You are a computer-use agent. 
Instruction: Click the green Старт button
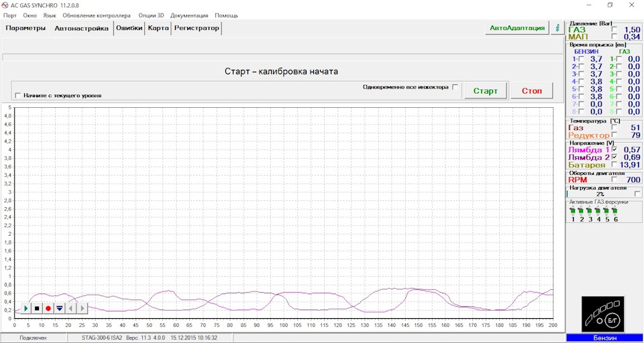pyautogui.click(x=486, y=90)
